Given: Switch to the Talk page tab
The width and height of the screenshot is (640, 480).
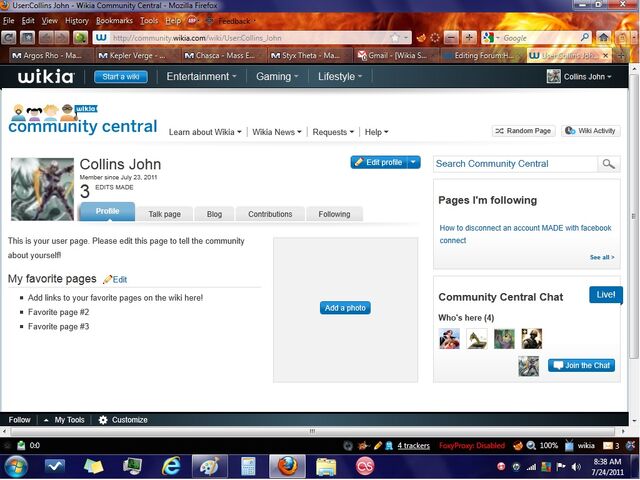Looking at the screenshot, I should point(164,214).
